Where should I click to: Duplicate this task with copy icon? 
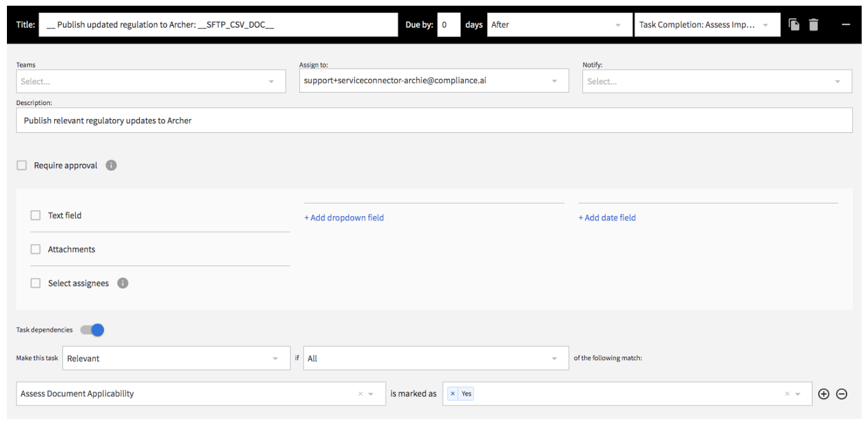click(x=794, y=25)
